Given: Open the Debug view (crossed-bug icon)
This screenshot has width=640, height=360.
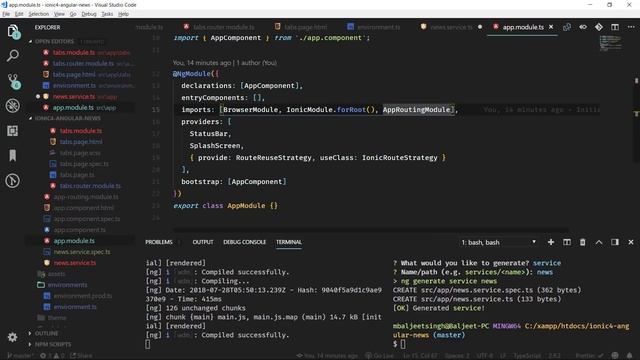Looking at the screenshot, I should click(x=13, y=106).
